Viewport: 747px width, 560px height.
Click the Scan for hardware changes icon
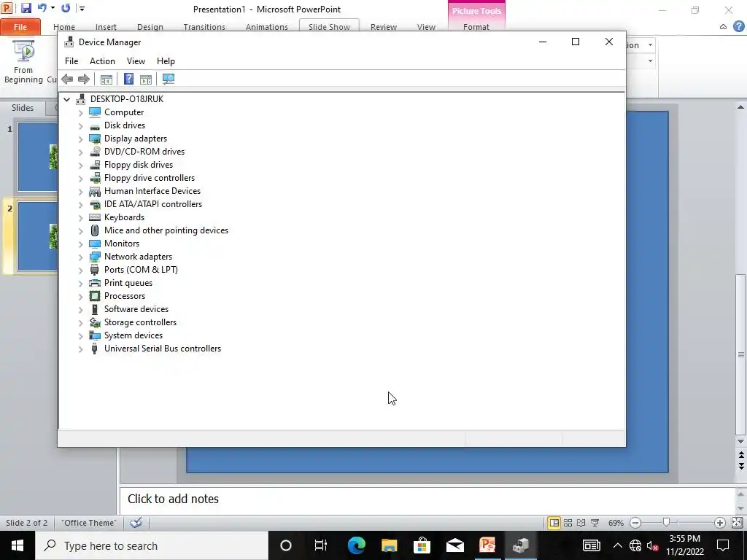(169, 79)
